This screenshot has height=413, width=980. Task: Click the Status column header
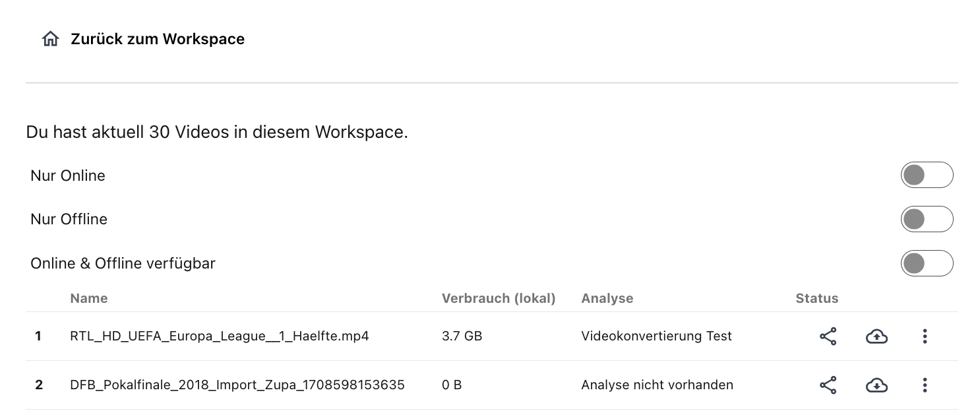(x=816, y=298)
